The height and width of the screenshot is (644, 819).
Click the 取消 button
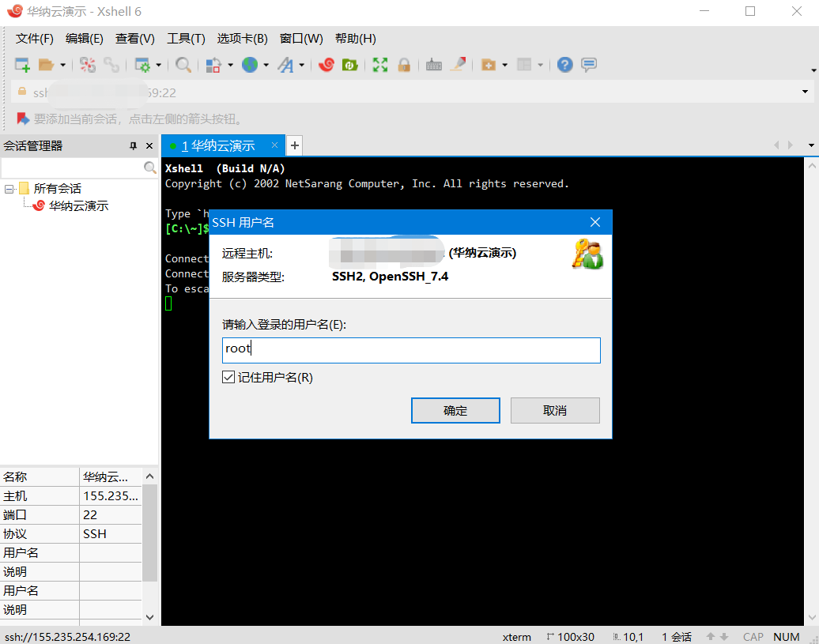(x=555, y=411)
